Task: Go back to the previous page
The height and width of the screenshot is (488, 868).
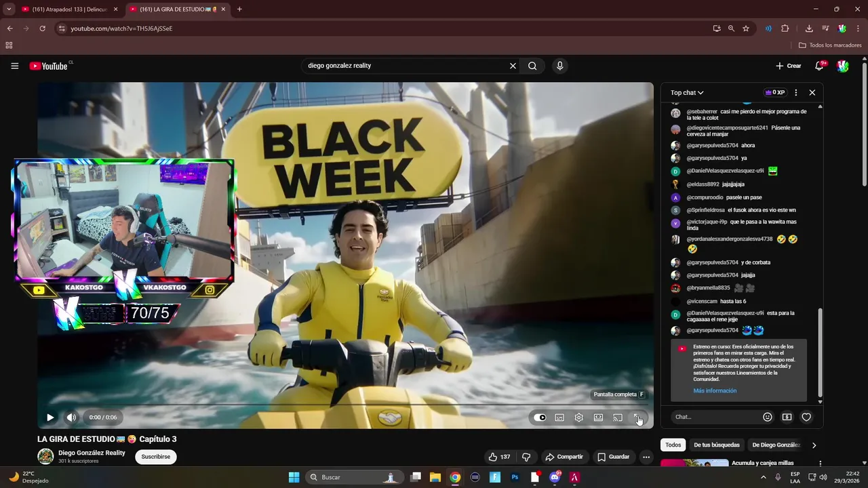Action: [9, 28]
